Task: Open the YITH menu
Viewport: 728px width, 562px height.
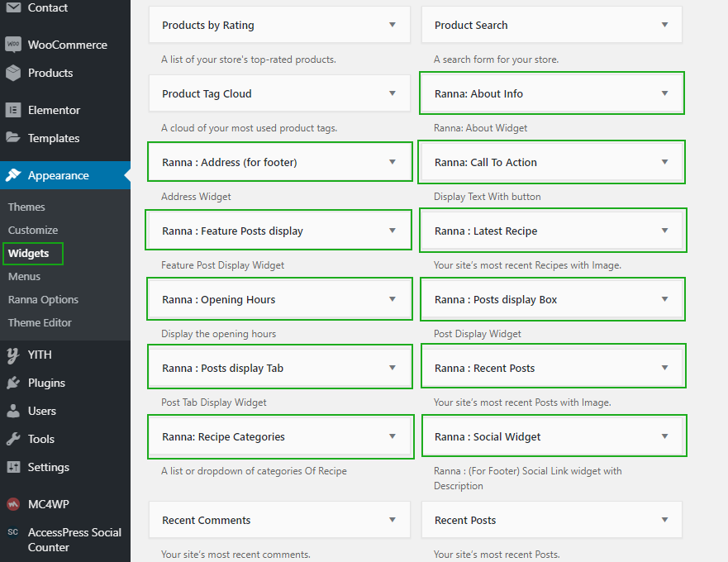Action: coord(40,355)
